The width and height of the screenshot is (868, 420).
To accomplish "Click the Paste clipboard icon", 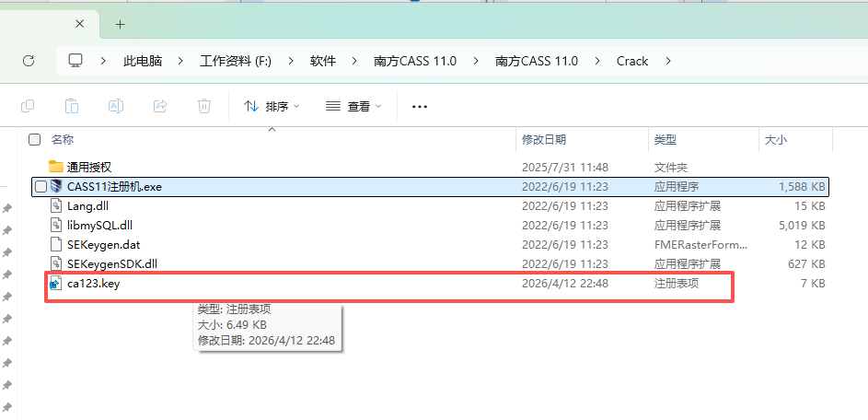I will click(72, 107).
